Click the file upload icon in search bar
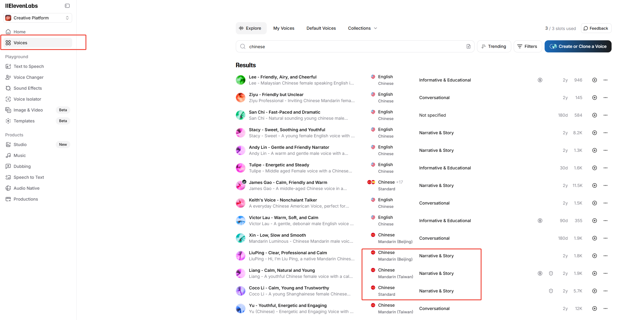 [x=468, y=46]
